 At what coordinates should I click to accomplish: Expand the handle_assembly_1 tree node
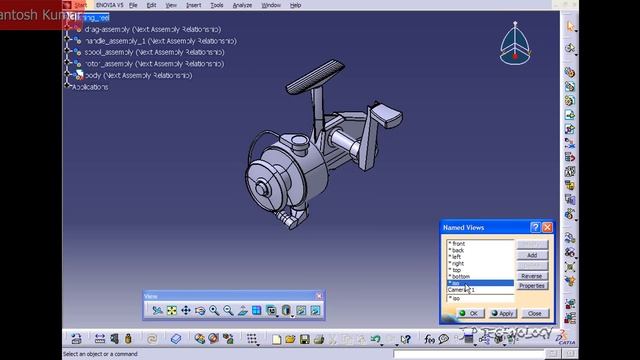68,40
